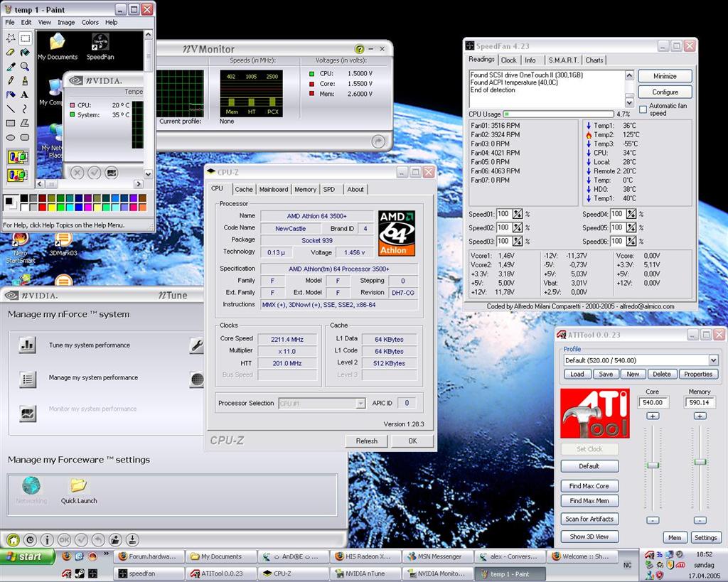Viewport: 728px width, 582px height.
Task: Adjust the Speed06 spinner in SpeedFan
Action: point(631,242)
